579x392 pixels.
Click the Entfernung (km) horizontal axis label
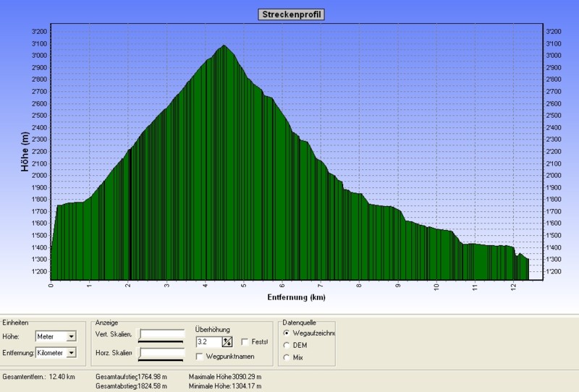click(x=297, y=297)
